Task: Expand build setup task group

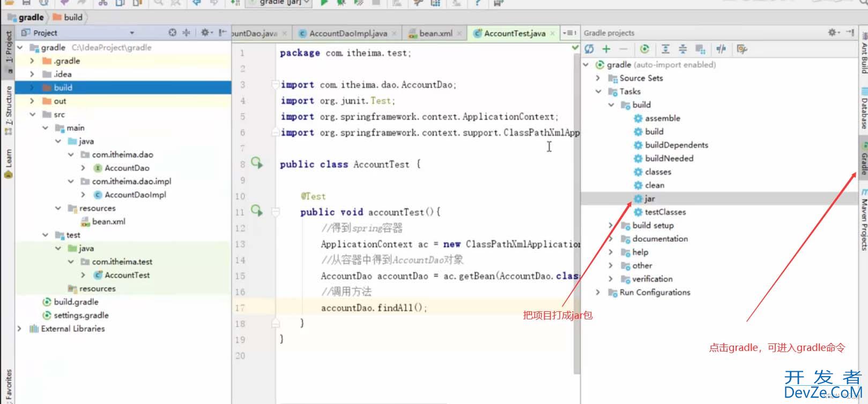Action: point(611,225)
